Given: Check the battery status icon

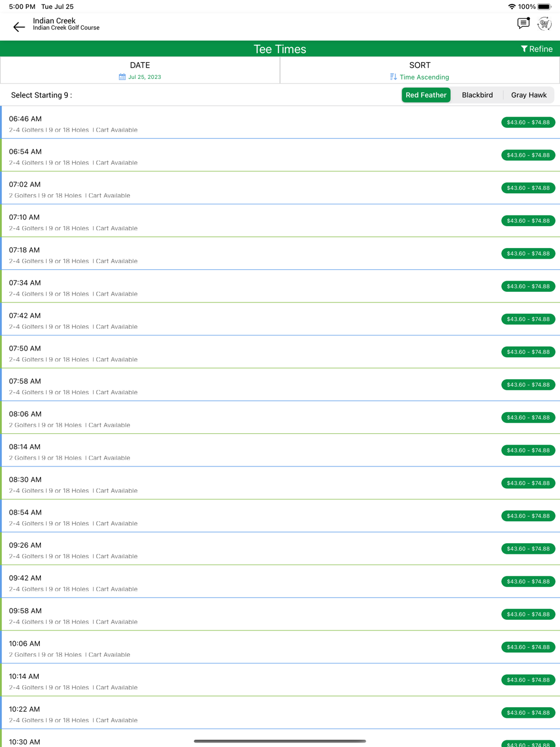Looking at the screenshot, I should click(544, 7).
